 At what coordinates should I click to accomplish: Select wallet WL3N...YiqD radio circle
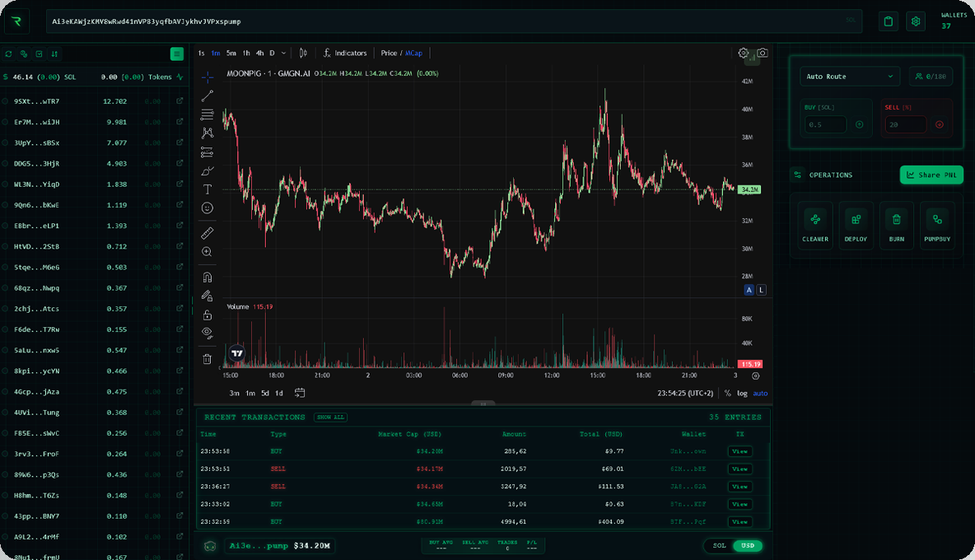click(x=5, y=184)
